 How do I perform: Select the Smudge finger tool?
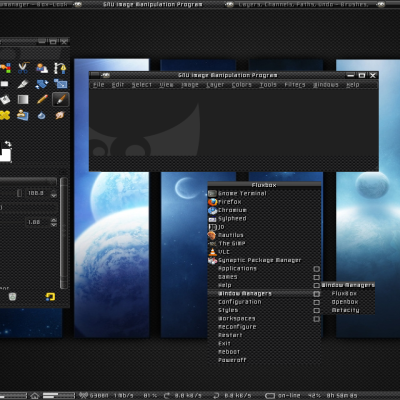coord(60,115)
